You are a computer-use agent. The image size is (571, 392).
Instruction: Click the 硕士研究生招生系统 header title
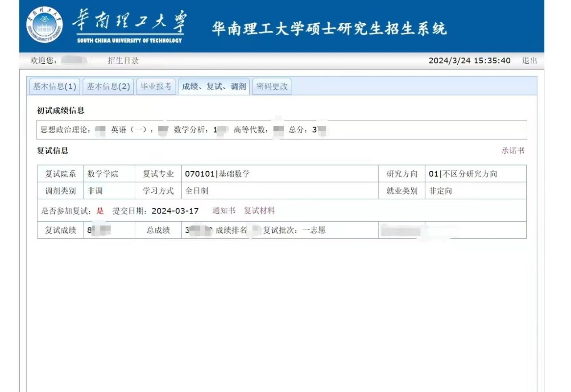(329, 29)
